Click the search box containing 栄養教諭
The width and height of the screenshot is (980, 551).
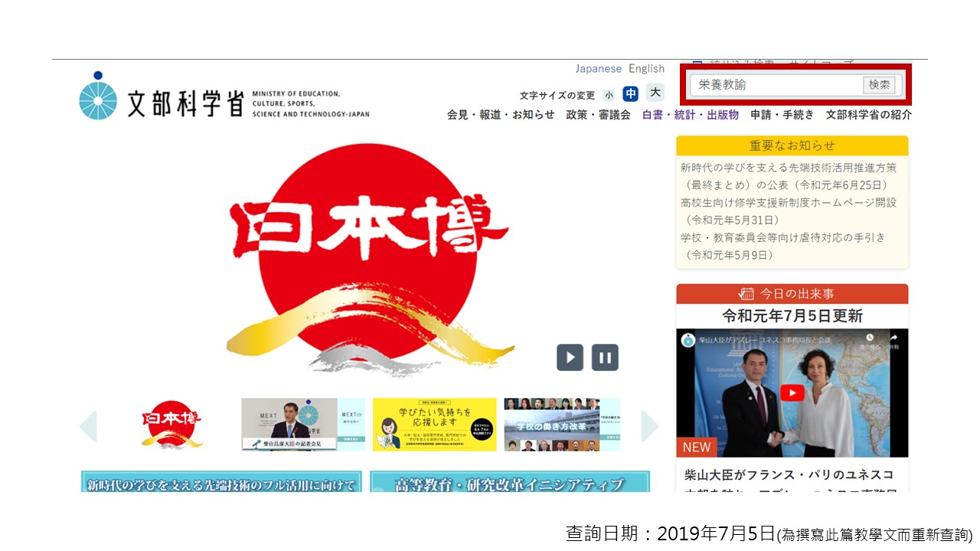[776, 85]
